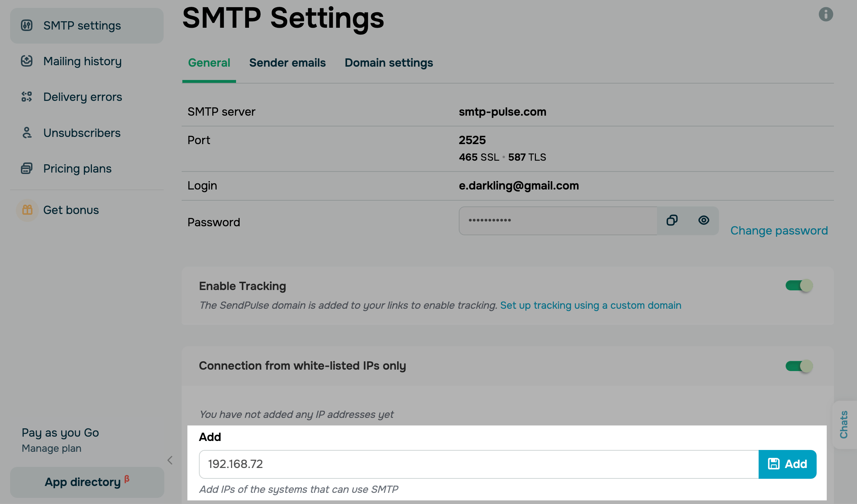The width and height of the screenshot is (857, 504).
Task: Click the SMTP settings sidebar icon
Action: [x=27, y=26]
